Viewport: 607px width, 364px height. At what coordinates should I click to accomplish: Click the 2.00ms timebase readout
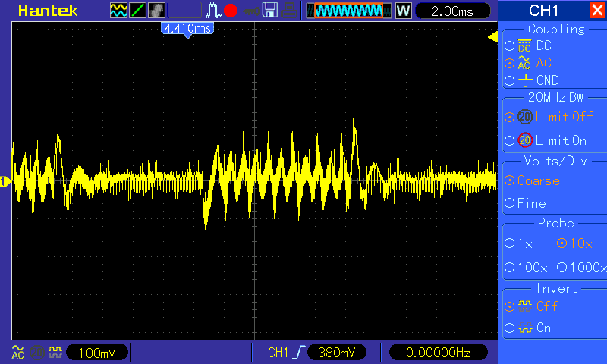click(452, 11)
